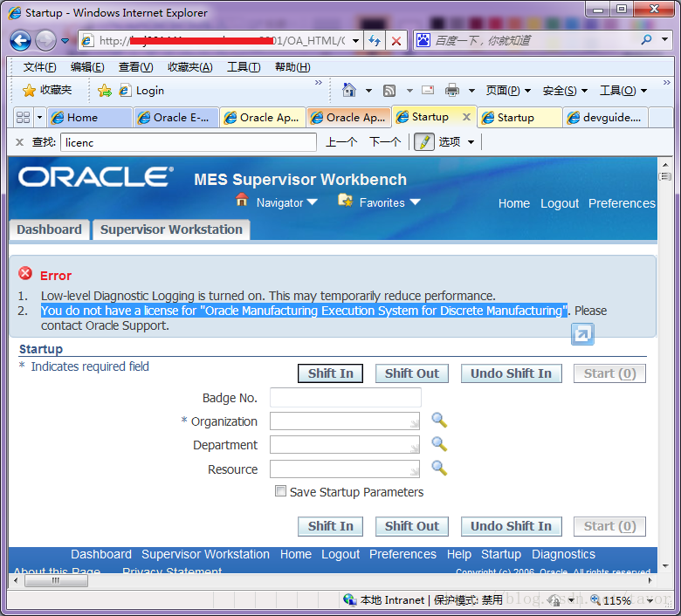Open the 编辑(E) menu
Screen dimensions: 681x616
(x=87, y=67)
